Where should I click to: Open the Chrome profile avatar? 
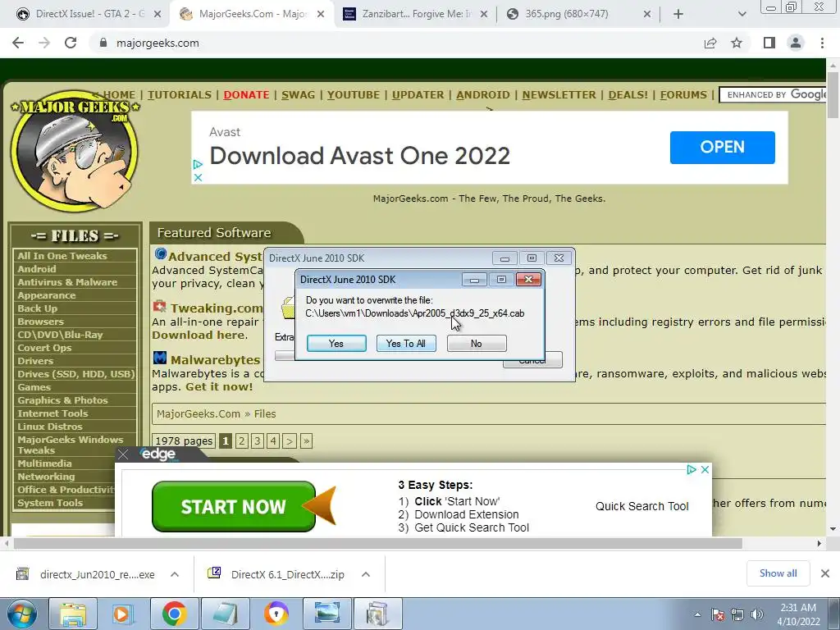click(x=796, y=43)
